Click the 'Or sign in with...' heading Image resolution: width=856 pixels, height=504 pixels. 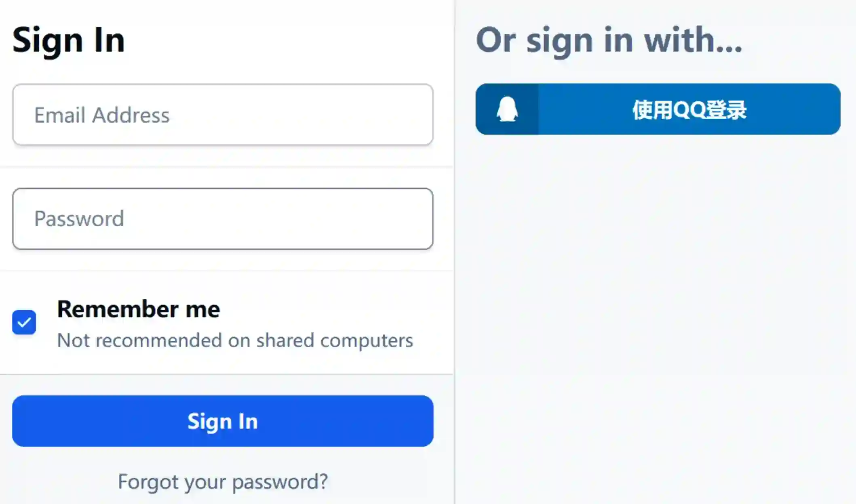(609, 40)
